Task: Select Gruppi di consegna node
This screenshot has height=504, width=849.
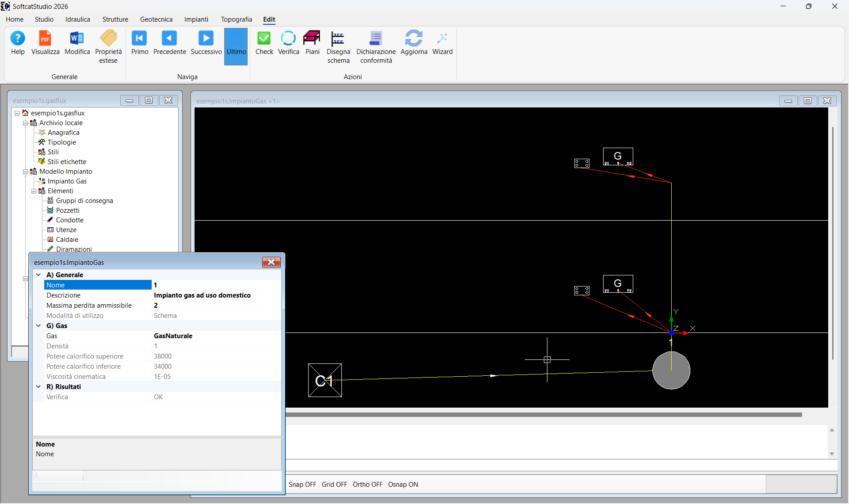Action: (84, 201)
